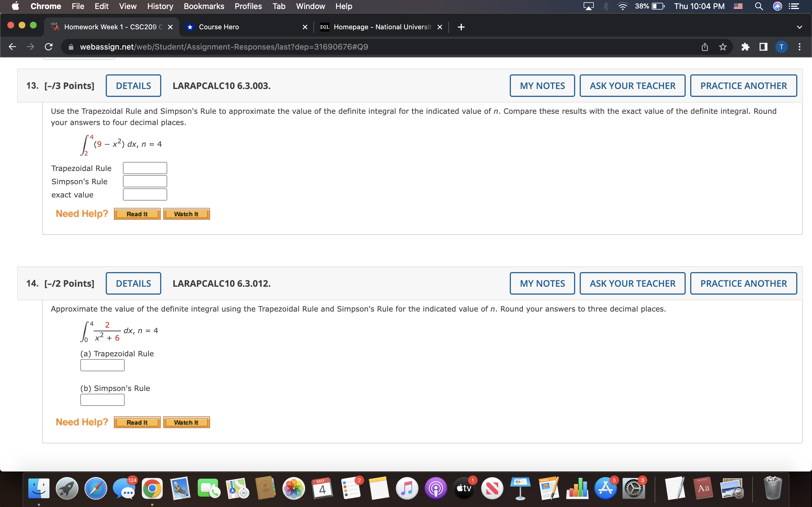Viewport: 812px width, 507px height.
Task: Click the Trapezoidal Rule answer field
Action: pyautogui.click(x=145, y=168)
